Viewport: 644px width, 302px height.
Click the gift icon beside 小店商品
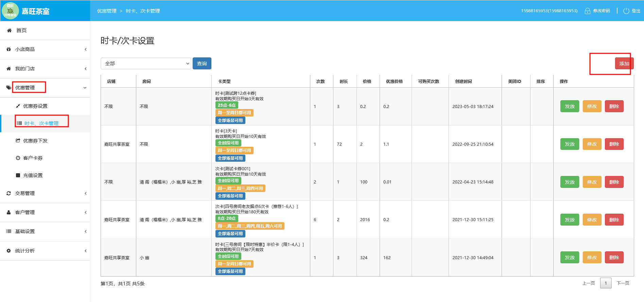(x=9, y=49)
